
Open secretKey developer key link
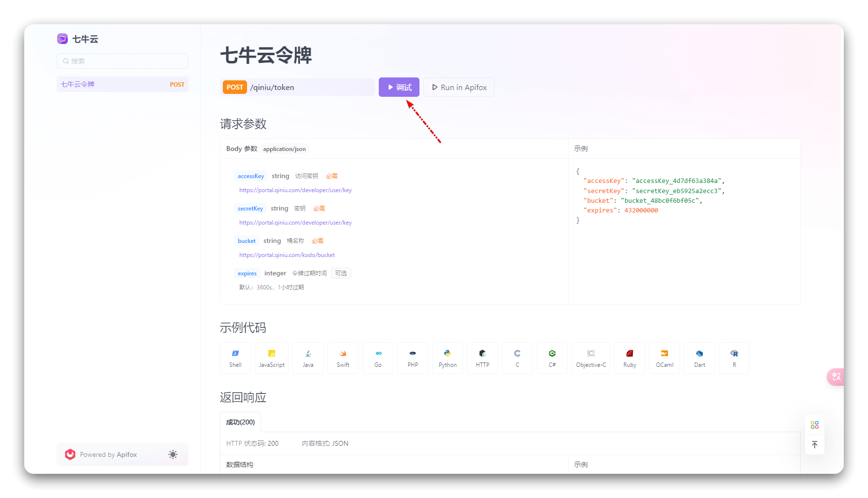295,223
